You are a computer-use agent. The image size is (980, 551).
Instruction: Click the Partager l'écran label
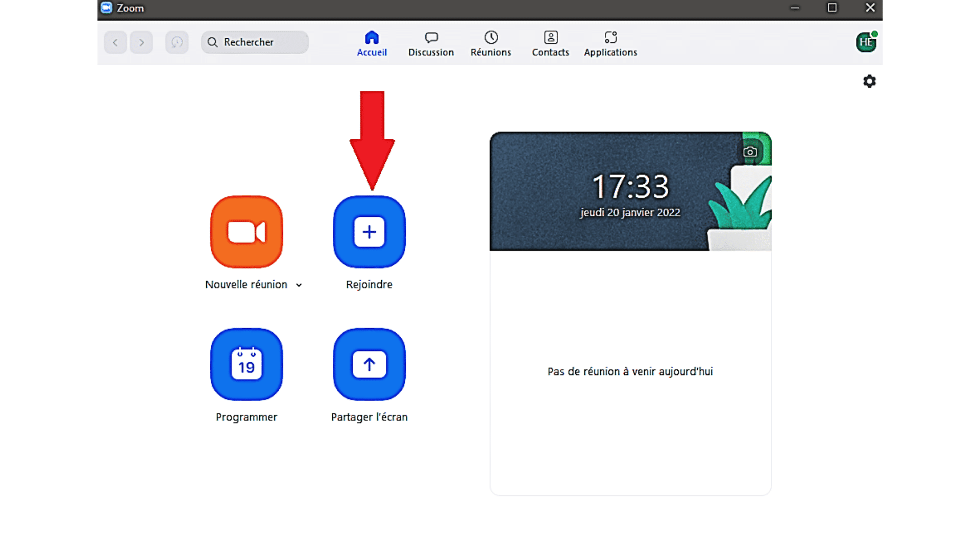369,417
